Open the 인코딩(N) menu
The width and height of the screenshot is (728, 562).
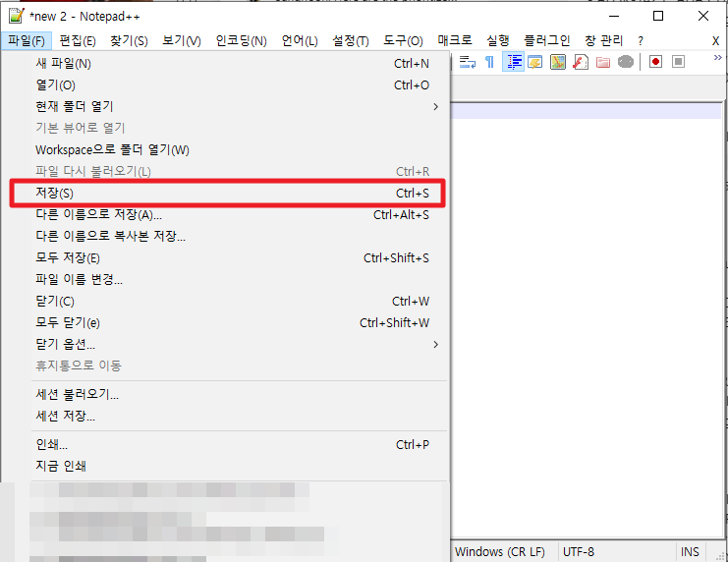[241, 41]
